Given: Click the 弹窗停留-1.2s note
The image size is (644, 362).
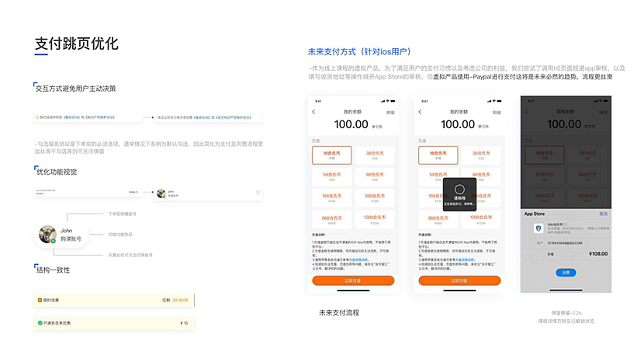Looking at the screenshot, I should (566, 313).
